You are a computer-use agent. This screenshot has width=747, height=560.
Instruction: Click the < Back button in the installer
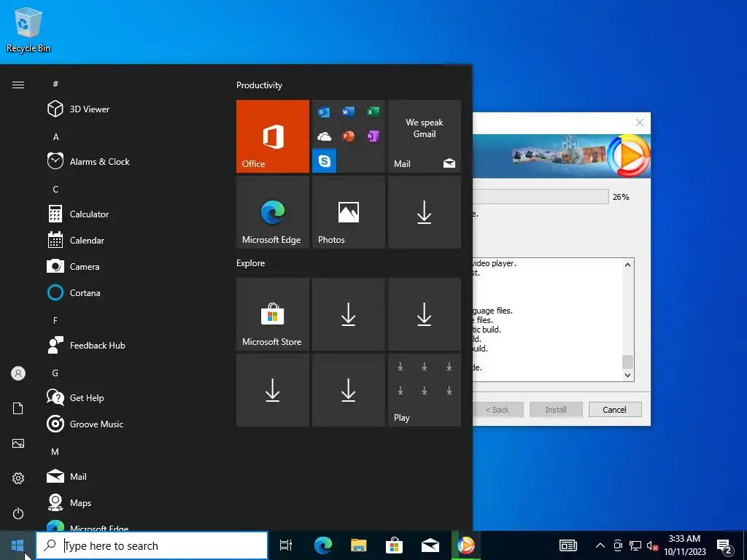[498, 410]
